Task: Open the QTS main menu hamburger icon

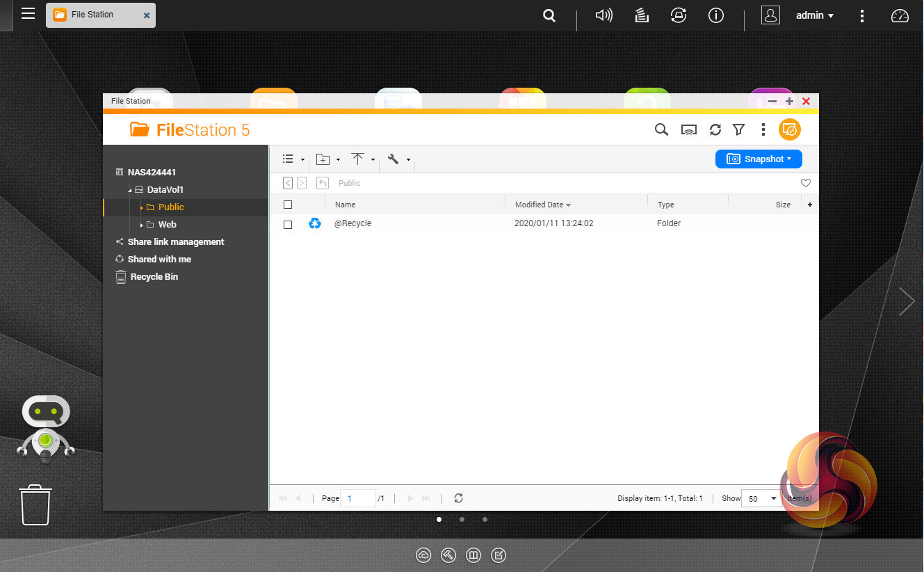Action: pyautogui.click(x=28, y=13)
